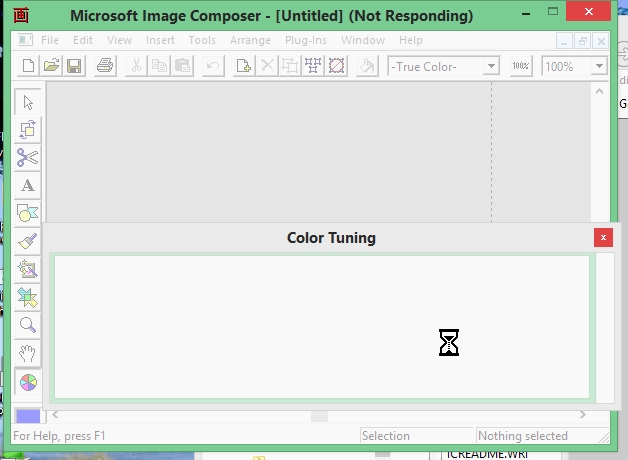This screenshot has width=628, height=460.
Task: Open the Tools menu
Action: pyautogui.click(x=202, y=40)
